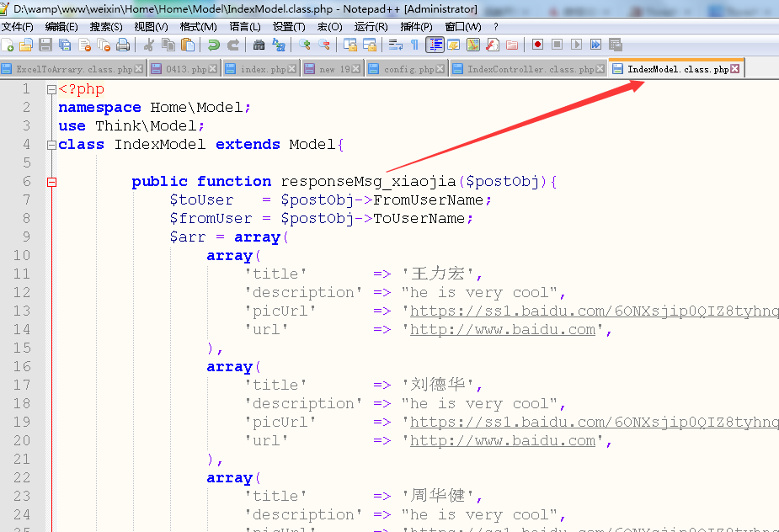Open Find with the binoculars icon
Viewport: 779px width, 532px height.
tap(259, 45)
